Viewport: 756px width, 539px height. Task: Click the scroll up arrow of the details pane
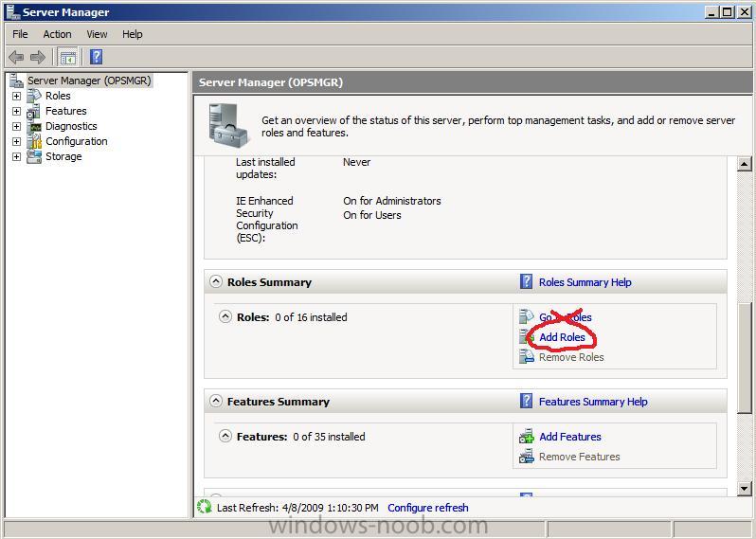point(745,164)
